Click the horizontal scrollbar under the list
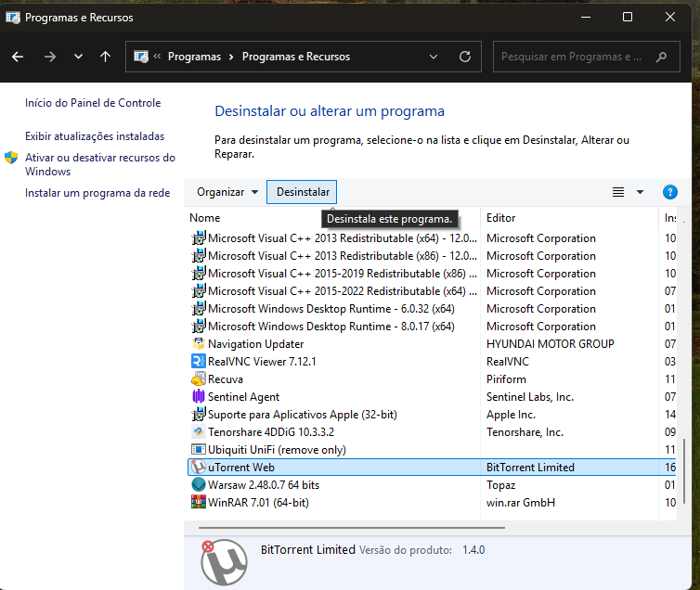Image resolution: width=700 pixels, height=590 pixels. (352, 528)
